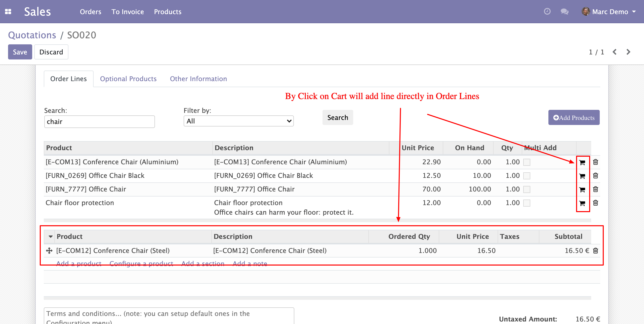Tick Multi Add checkbox for Conference Chair (Aluminium)

[x=527, y=162]
